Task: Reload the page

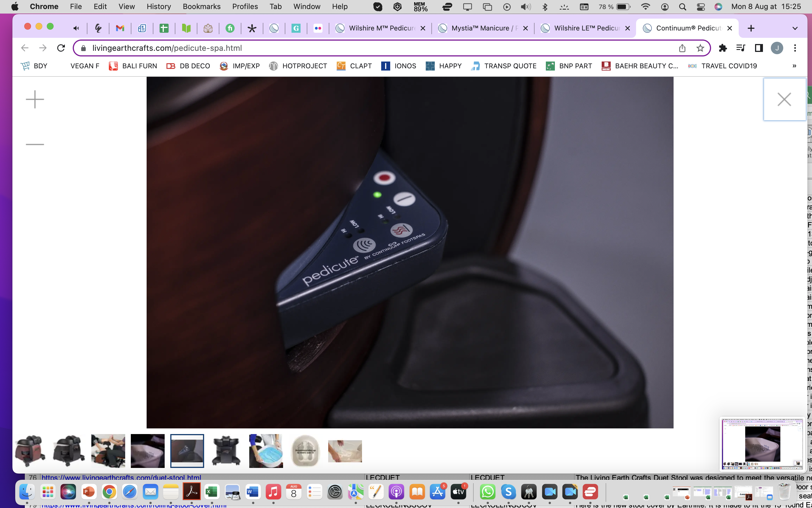Action: tap(61, 48)
